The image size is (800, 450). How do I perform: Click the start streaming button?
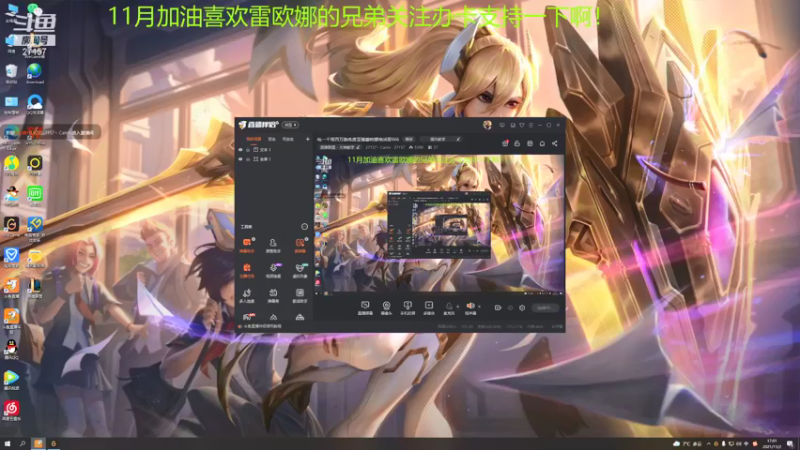click(545, 308)
